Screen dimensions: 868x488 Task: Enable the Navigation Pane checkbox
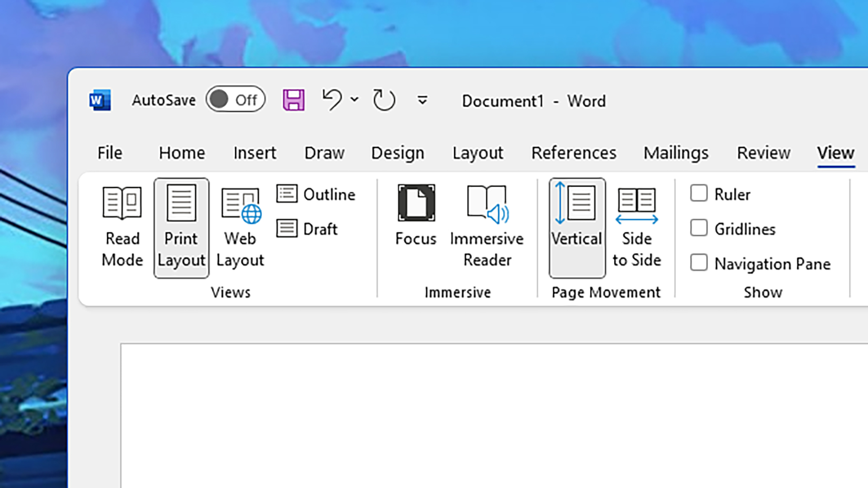[x=699, y=263]
